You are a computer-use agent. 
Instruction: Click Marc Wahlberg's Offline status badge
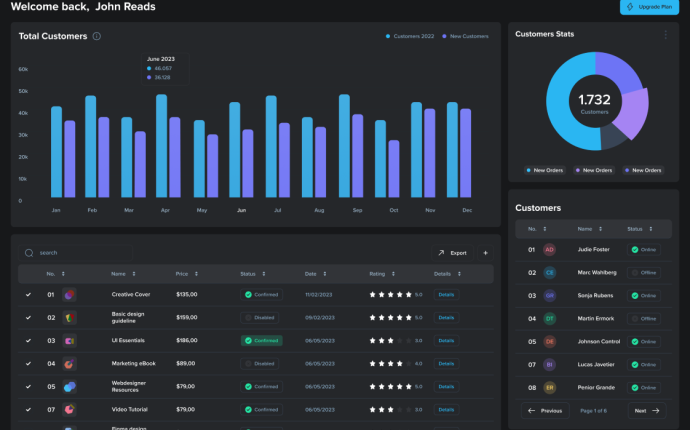tap(643, 272)
